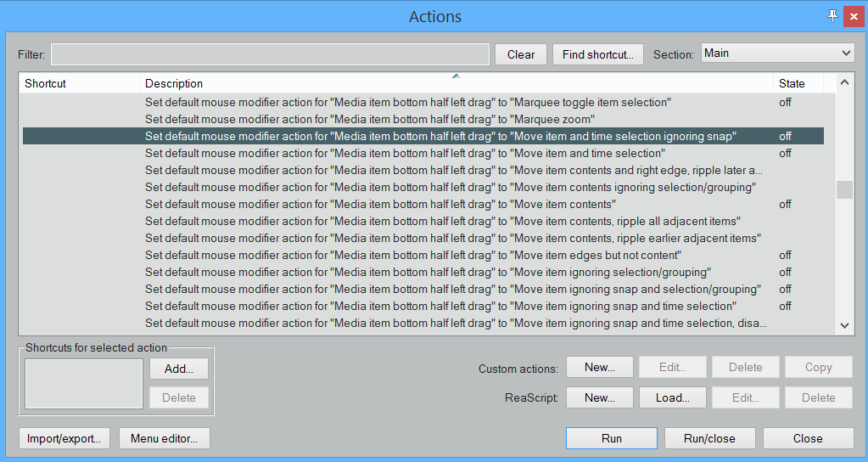
Task: Sort list by Shortcut column header
Action: click(79, 83)
